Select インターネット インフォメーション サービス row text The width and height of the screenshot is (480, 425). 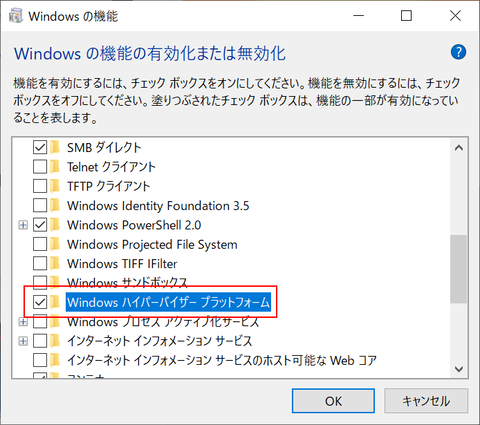coord(159,341)
